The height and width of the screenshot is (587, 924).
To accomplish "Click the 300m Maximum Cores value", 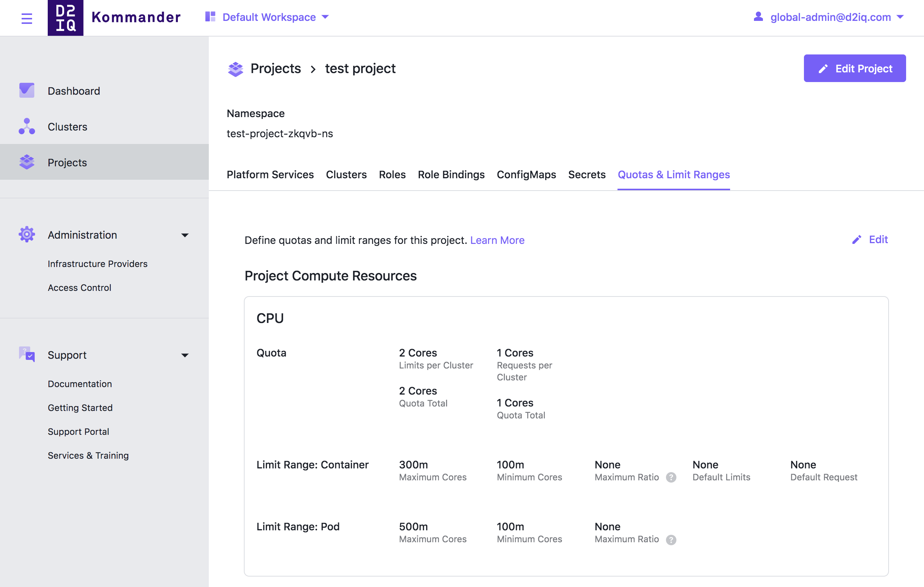I will (x=413, y=465).
